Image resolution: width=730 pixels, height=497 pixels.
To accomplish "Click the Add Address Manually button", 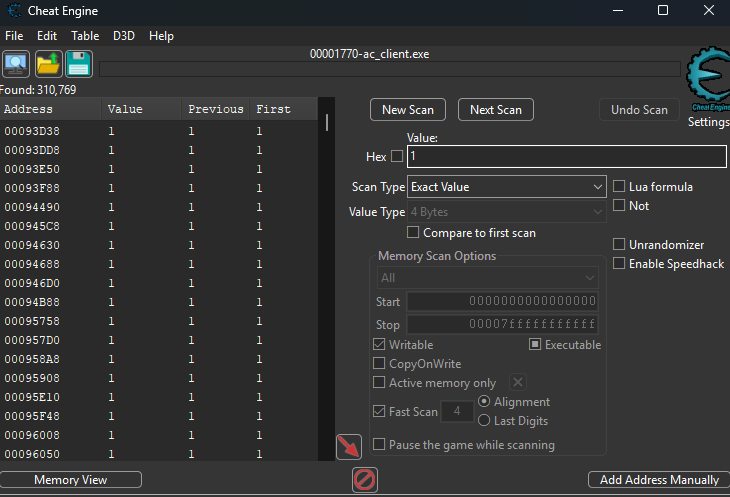I will [x=658, y=480].
